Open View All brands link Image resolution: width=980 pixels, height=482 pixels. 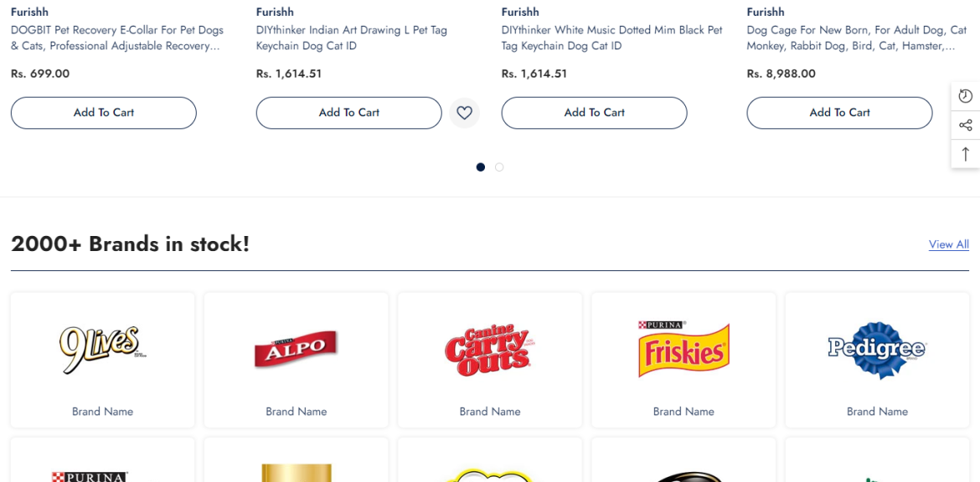click(949, 244)
